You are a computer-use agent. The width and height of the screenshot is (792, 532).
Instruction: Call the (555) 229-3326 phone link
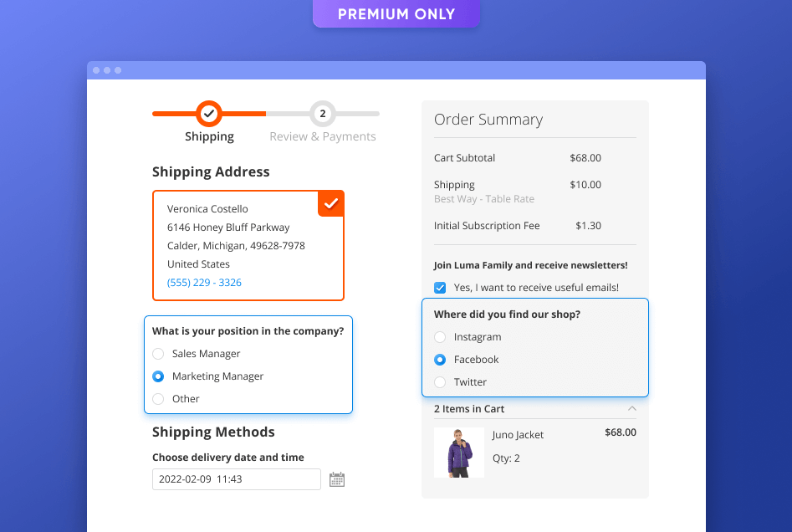pos(203,282)
